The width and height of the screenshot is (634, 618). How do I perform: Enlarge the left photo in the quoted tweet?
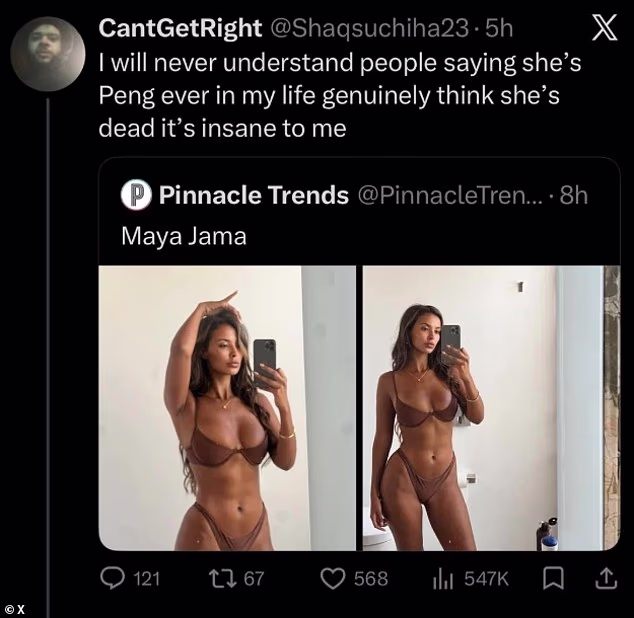coord(227,408)
